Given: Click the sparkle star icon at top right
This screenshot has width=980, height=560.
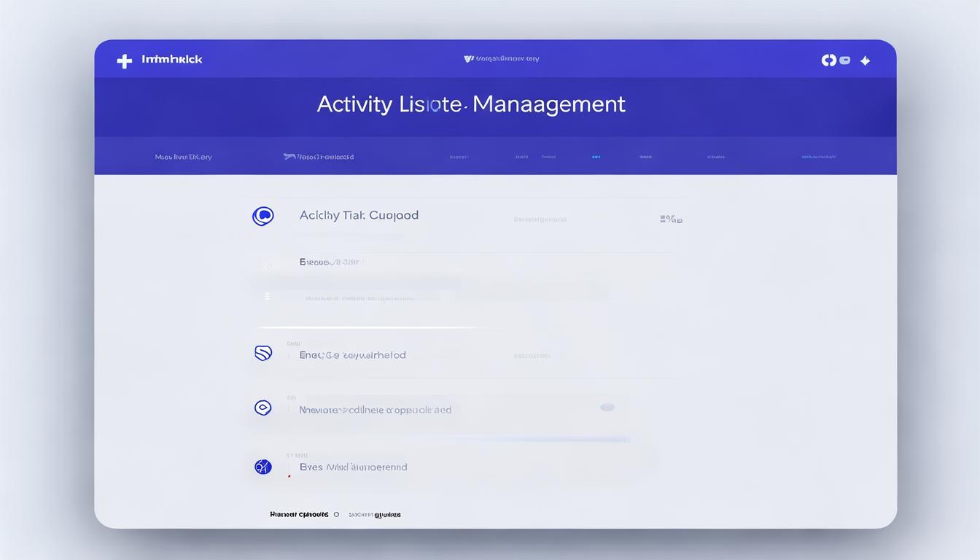Looking at the screenshot, I should 865,61.
